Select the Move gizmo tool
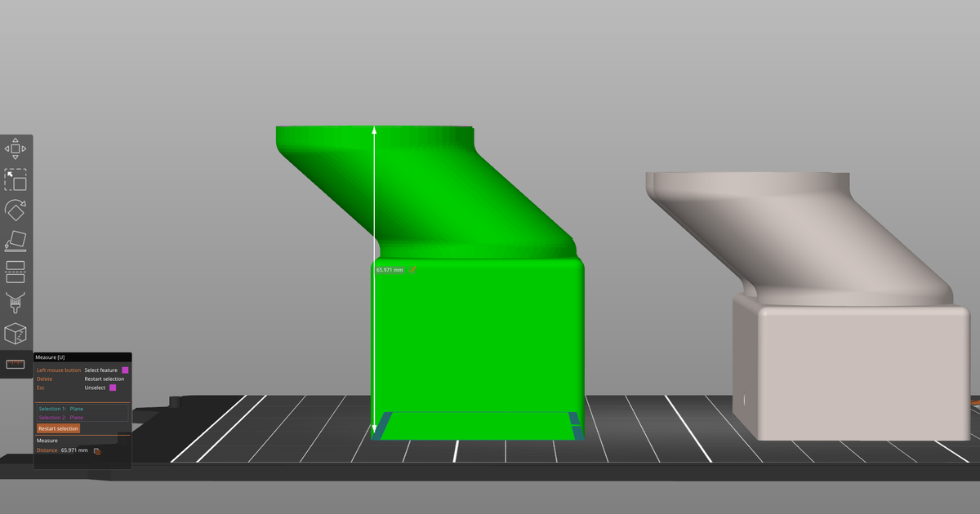The height and width of the screenshot is (514, 980). click(x=16, y=148)
